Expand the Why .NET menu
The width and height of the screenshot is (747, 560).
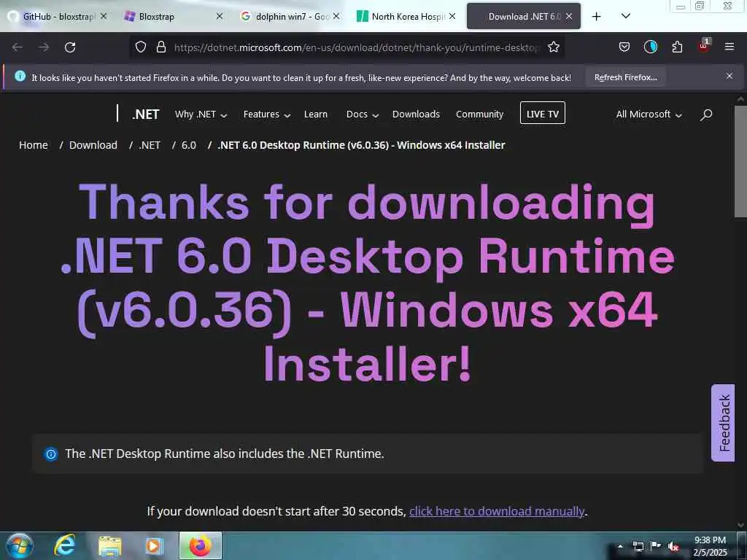(201, 114)
